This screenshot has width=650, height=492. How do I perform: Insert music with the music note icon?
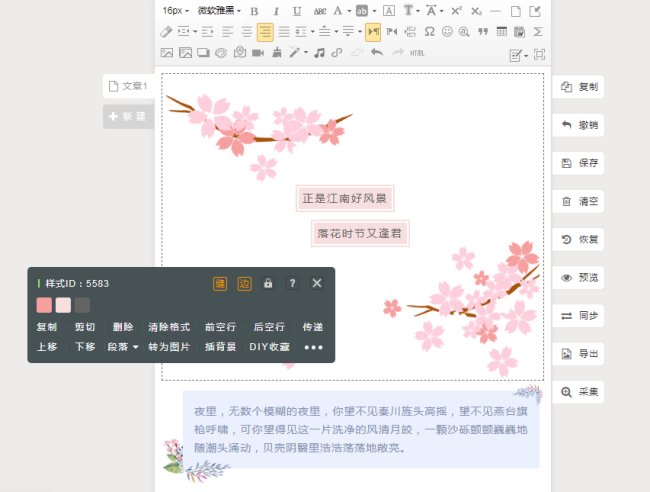click(319, 53)
